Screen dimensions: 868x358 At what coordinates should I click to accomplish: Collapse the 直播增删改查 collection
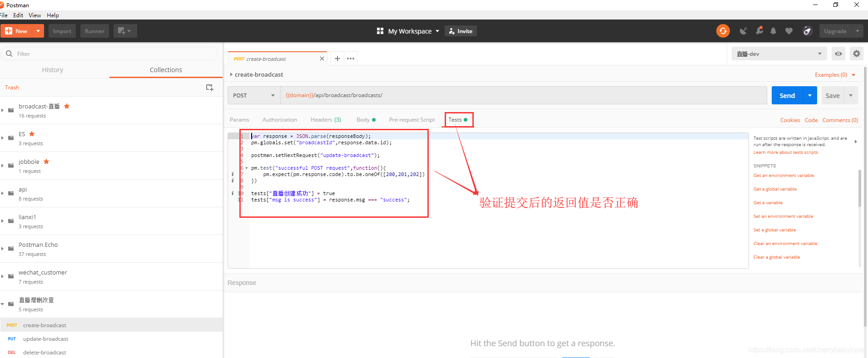click(3, 304)
